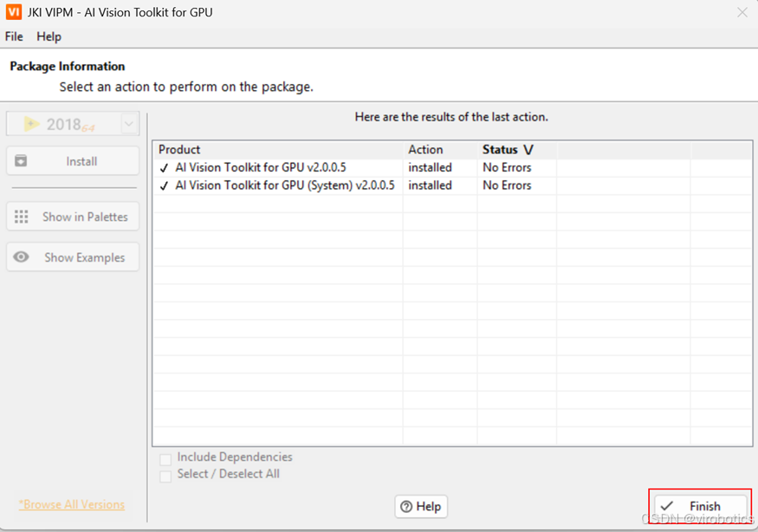Click the palettes grid icon

22,217
